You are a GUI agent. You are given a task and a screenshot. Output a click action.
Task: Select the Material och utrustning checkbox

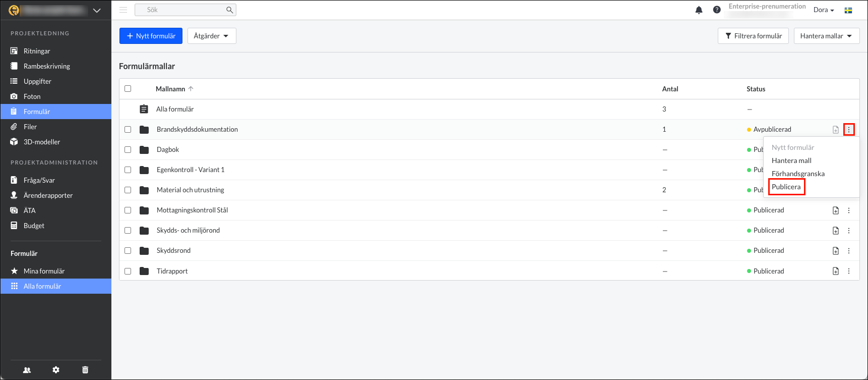(x=128, y=190)
